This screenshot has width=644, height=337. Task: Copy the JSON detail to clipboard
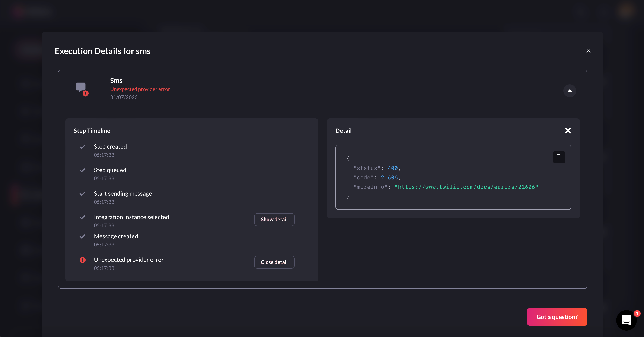pyautogui.click(x=559, y=157)
